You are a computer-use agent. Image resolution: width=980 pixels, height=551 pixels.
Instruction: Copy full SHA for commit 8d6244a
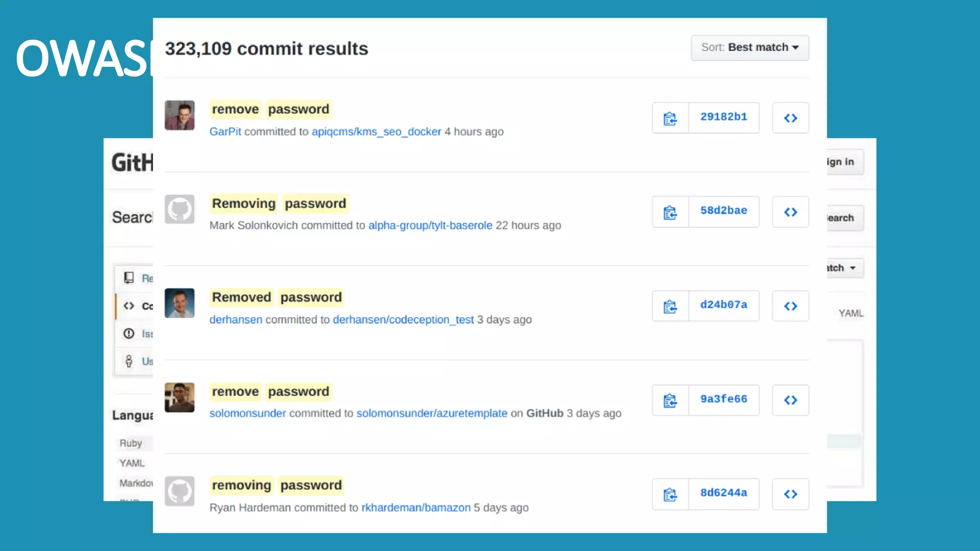(x=670, y=494)
